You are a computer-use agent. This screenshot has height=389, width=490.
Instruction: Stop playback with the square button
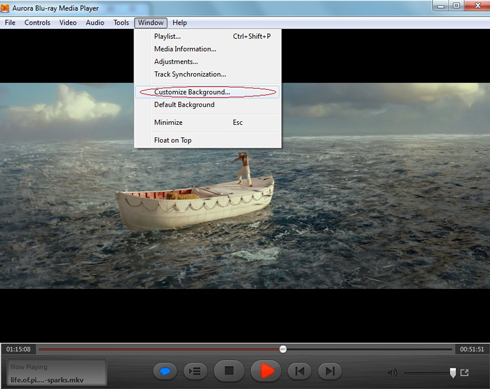[x=229, y=370]
